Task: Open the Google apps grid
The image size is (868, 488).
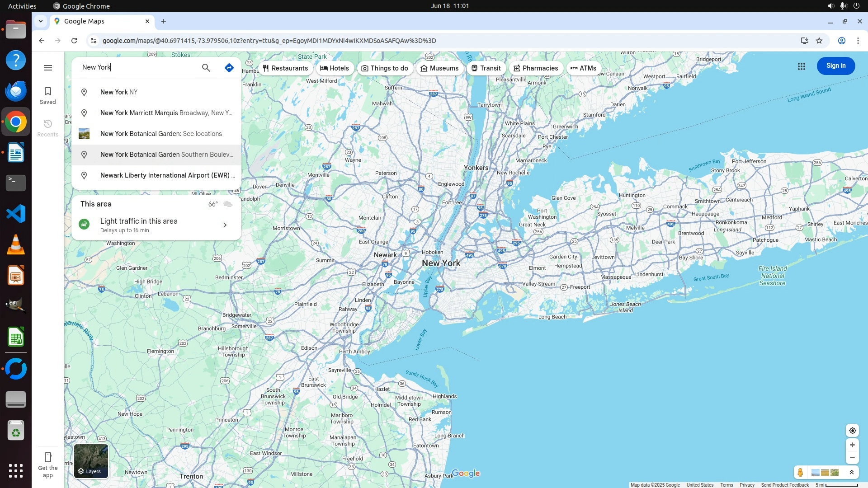Action: pyautogui.click(x=801, y=66)
